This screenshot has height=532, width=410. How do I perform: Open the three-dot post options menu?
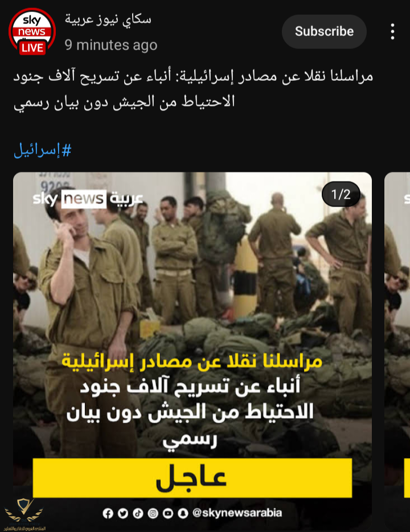[x=392, y=31]
